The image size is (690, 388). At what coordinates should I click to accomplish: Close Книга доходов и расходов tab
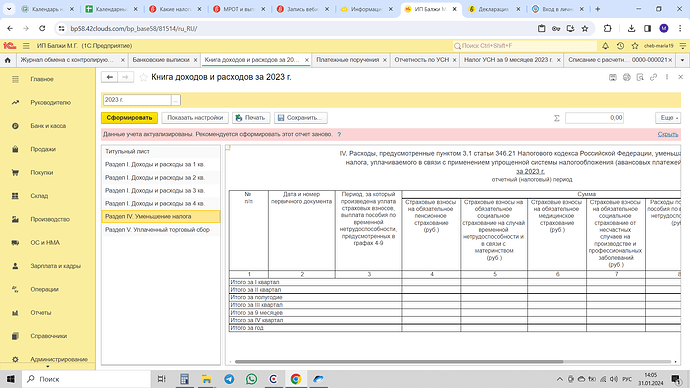pyautogui.click(x=307, y=60)
